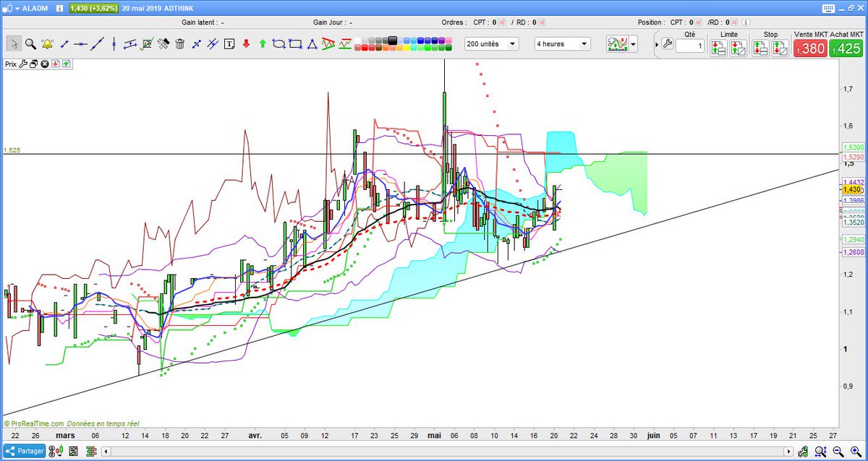Image resolution: width=868 pixels, height=461 pixels.
Task: Click the zoom in magnifier at bottom right
Action: click(855, 450)
